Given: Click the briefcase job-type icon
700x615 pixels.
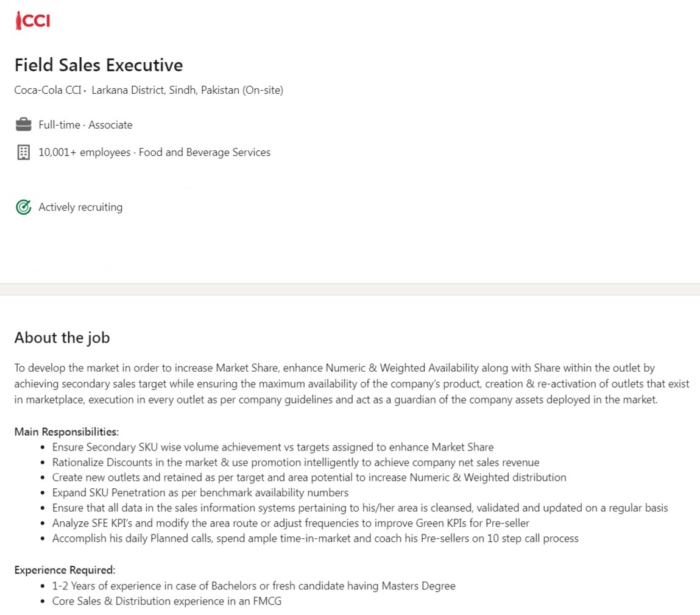Looking at the screenshot, I should tap(23, 125).
